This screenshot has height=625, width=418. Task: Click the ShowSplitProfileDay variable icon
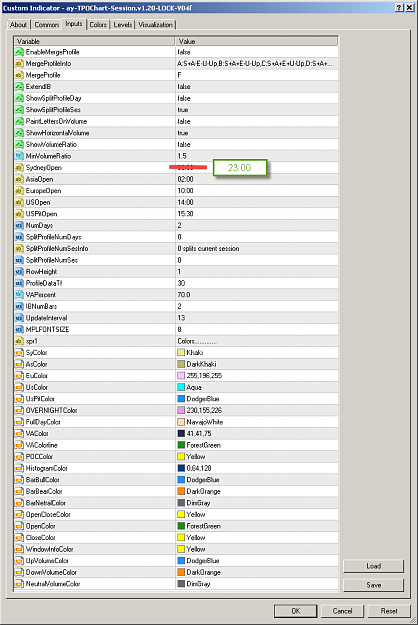[19, 98]
